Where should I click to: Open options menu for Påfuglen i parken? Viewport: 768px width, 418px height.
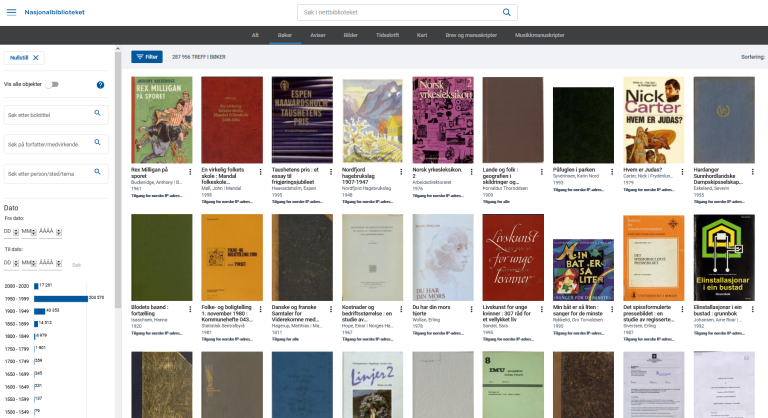(612, 172)
